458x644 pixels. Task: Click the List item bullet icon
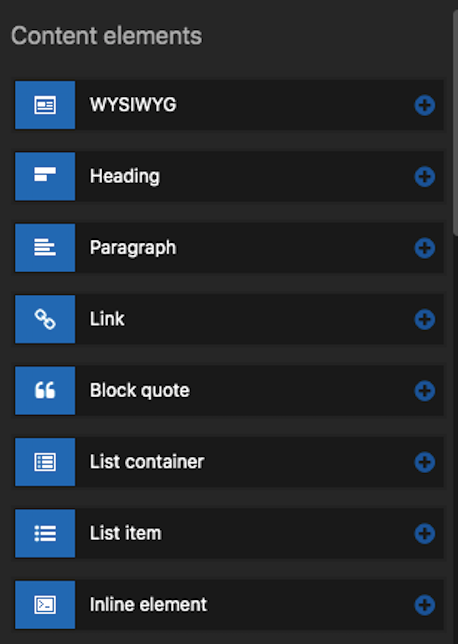point(45,534)
